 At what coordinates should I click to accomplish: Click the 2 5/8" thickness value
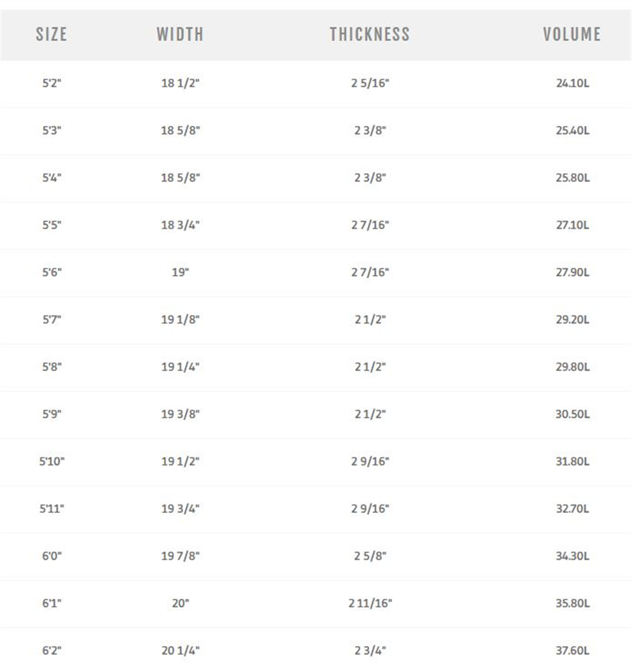370,556
